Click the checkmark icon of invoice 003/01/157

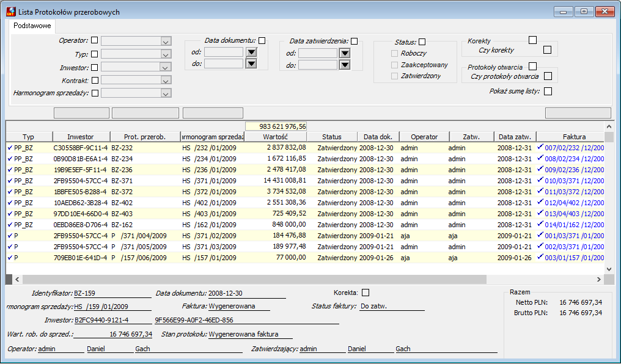pos(540,257)
